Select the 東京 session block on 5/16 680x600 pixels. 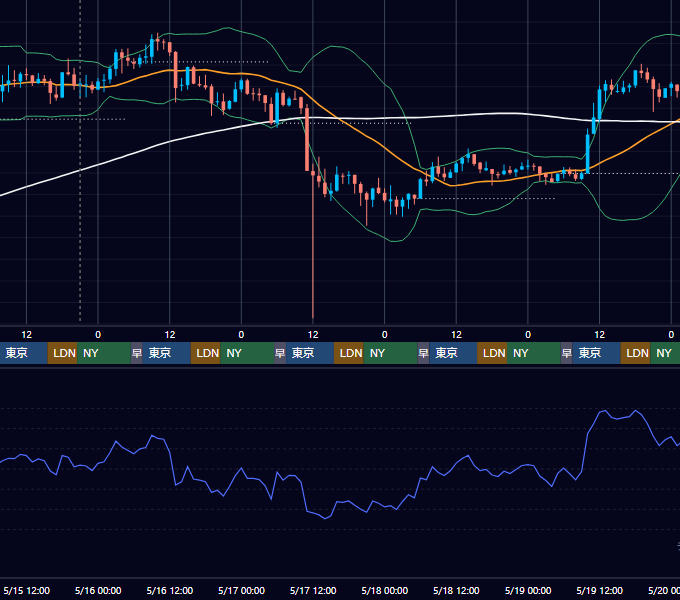(x=167, y=353)
